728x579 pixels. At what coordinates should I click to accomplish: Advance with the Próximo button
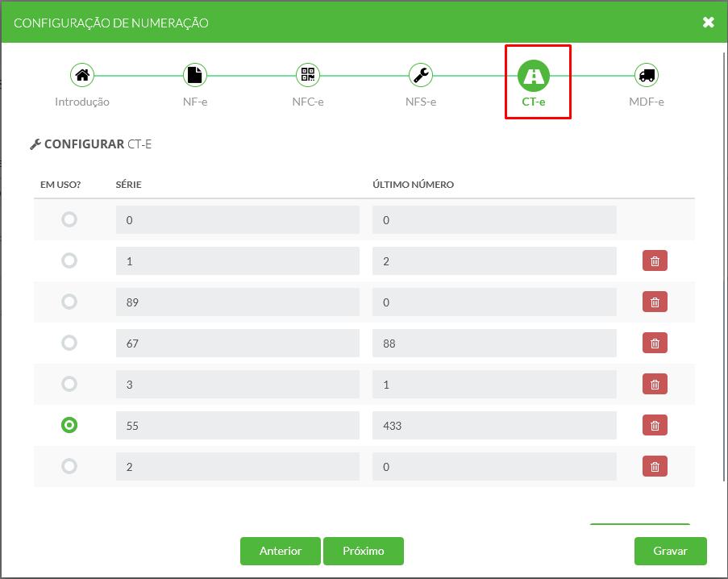[364, 551]
